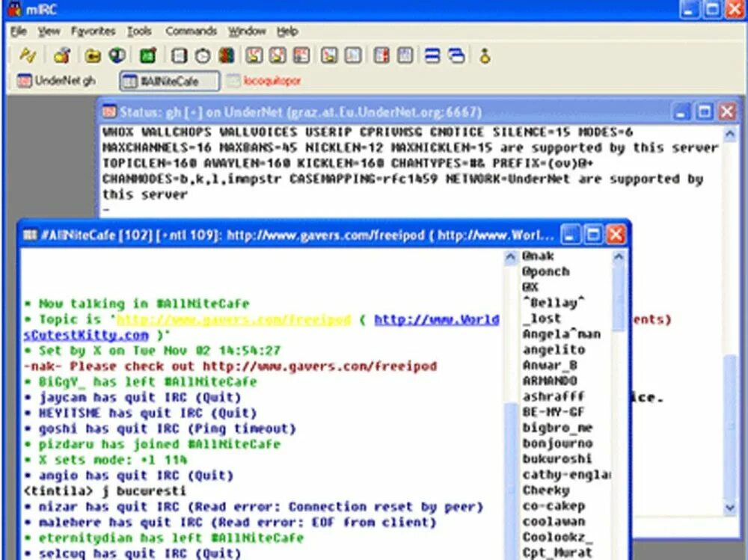
Task: Click scroll-up arrow of #AllNiteCafe chat scrollbar
Action: (x=510, y=258)
